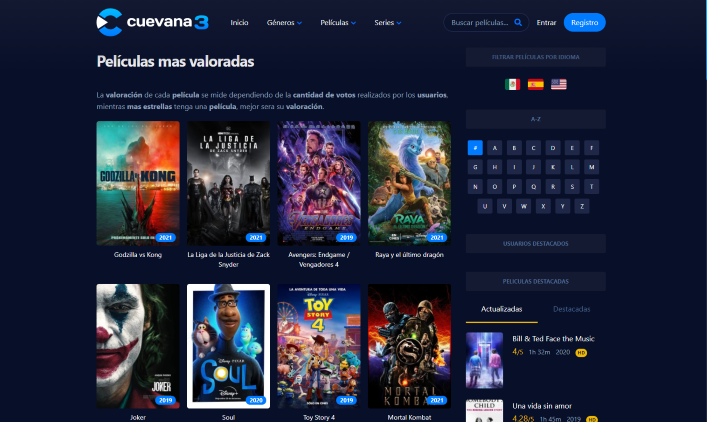The height and width of the screenshot is (422, 707).
Task: Click the HD badge on Bill & Ted
Action: 581,353
